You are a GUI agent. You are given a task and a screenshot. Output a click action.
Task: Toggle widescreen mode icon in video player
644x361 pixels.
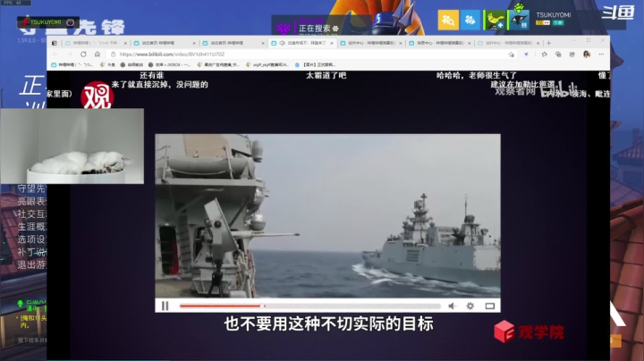(x=489, y=306)
